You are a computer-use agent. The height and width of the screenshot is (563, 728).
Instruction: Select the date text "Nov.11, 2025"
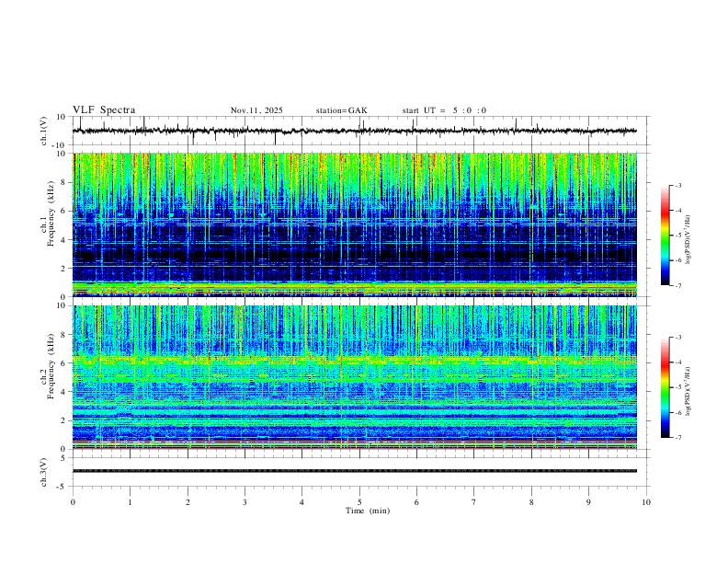(x=256, y=110)
